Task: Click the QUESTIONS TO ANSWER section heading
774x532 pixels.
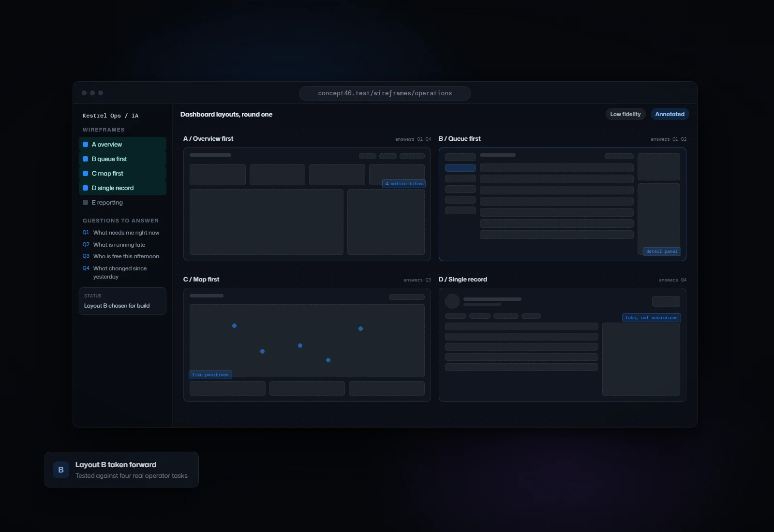Action: pos(120,221)
